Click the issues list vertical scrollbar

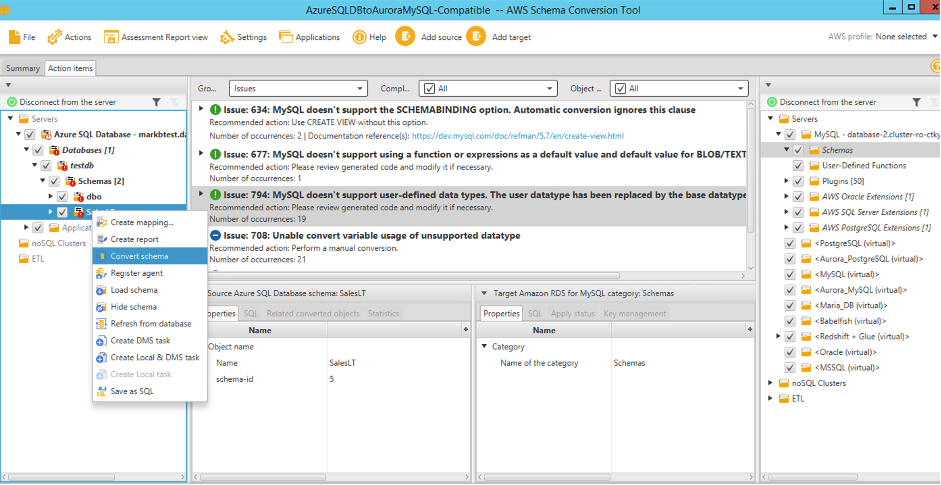pyautogui.click(x=750, y=168)
